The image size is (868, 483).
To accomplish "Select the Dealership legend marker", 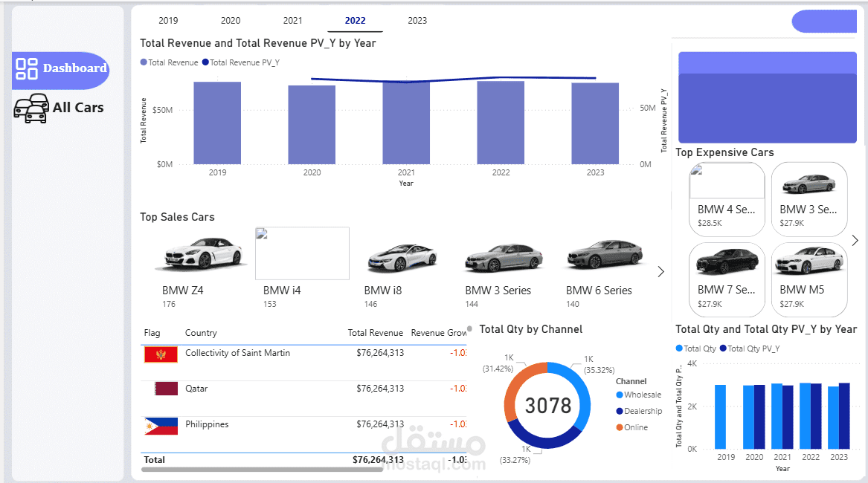I will 620,411.
